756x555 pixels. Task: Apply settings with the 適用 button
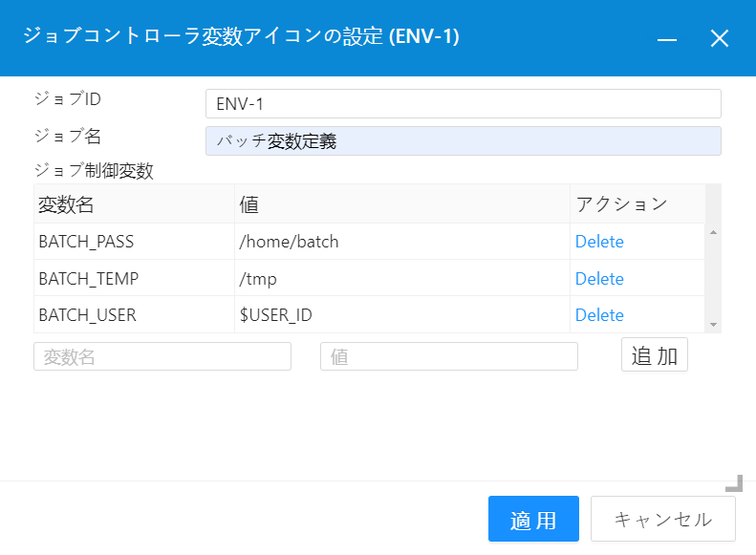tap(533, 520)
